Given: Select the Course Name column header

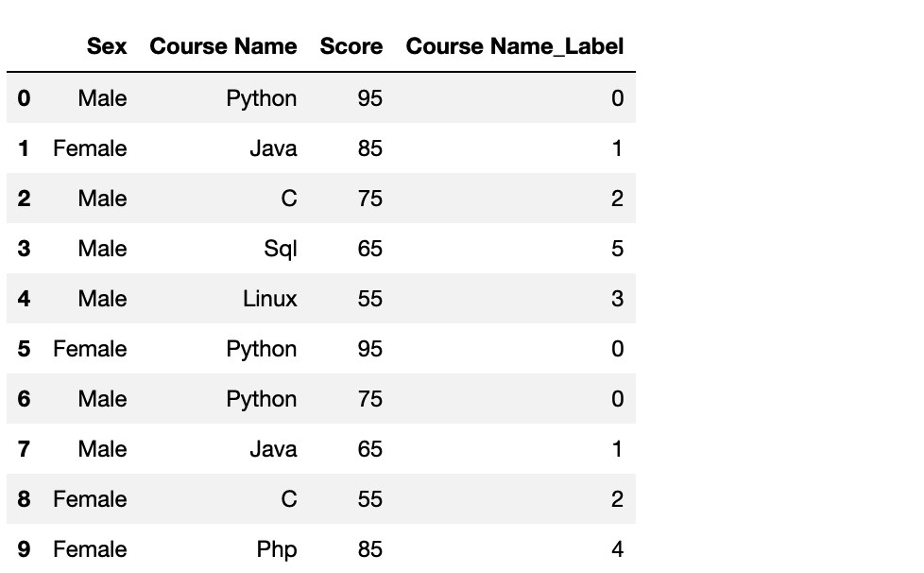Looking at the screenshot, I should point(223,46).
